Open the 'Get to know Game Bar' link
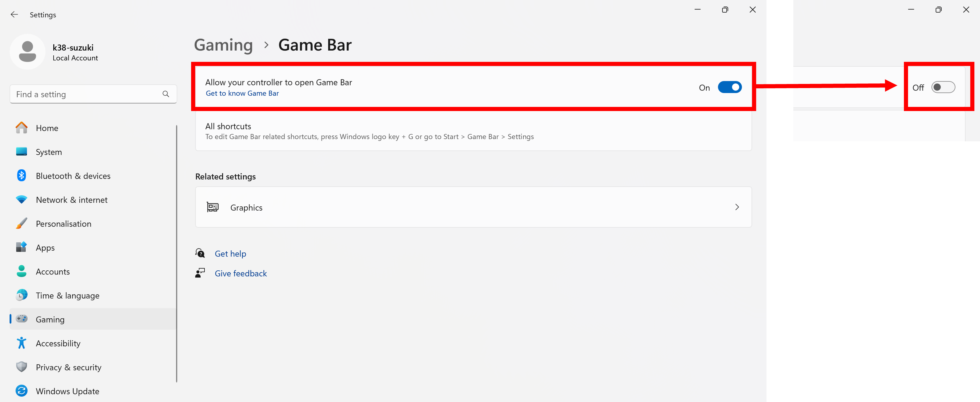The height and width of the screenshot is (402, 980). pyautogui.click(x=242, y=93)
